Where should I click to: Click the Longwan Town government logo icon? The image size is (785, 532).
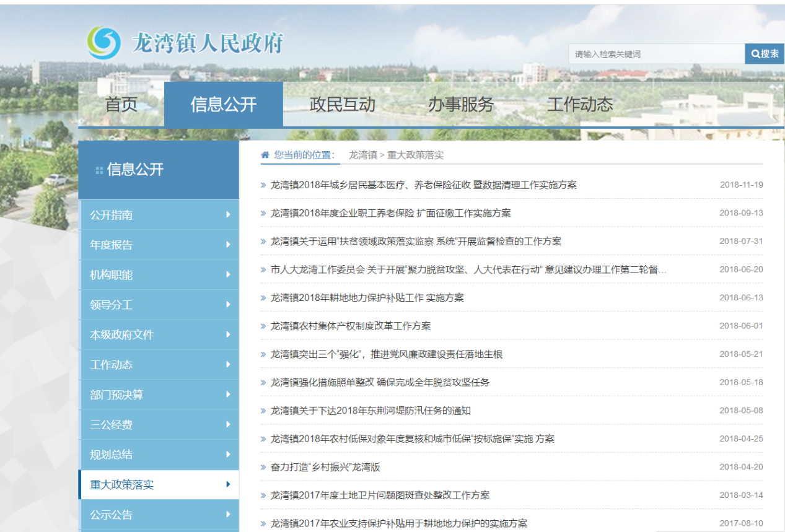tap(103, 42)
